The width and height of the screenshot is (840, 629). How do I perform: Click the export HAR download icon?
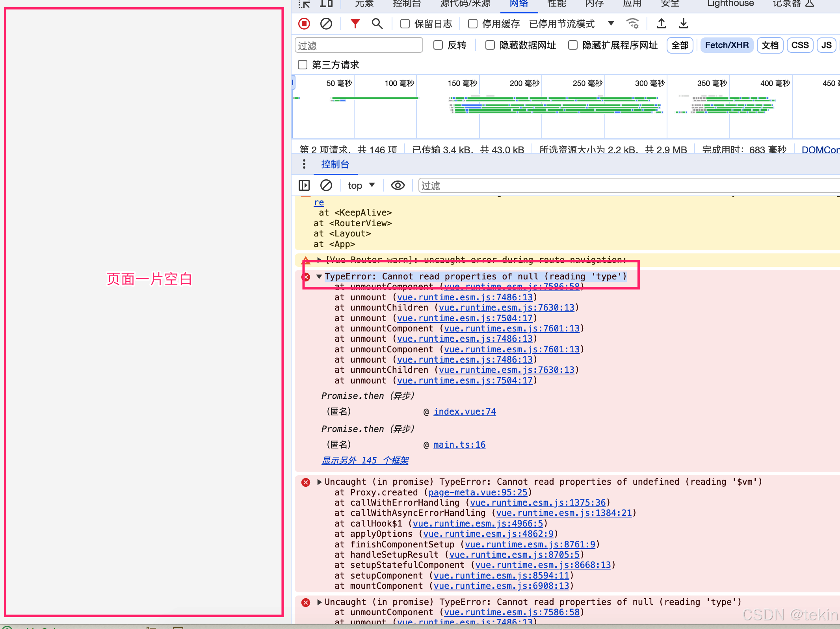point(684,24)
